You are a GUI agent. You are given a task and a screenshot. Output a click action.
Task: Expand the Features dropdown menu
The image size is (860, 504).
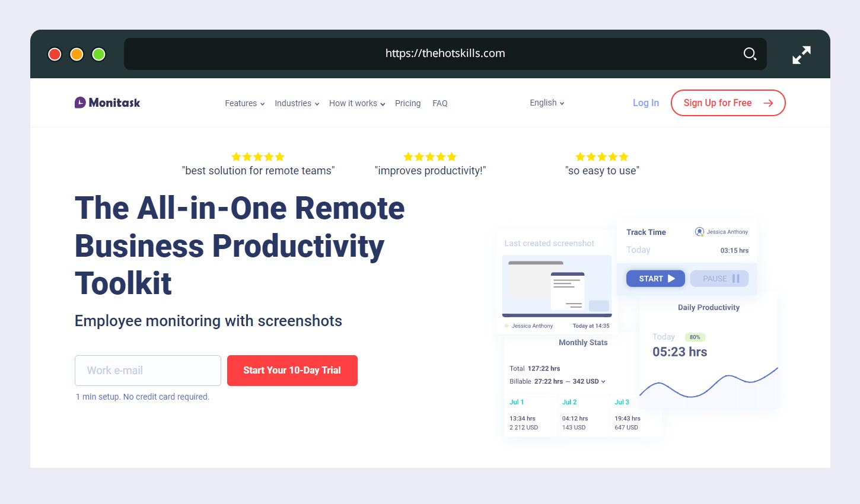pos(244,103)
